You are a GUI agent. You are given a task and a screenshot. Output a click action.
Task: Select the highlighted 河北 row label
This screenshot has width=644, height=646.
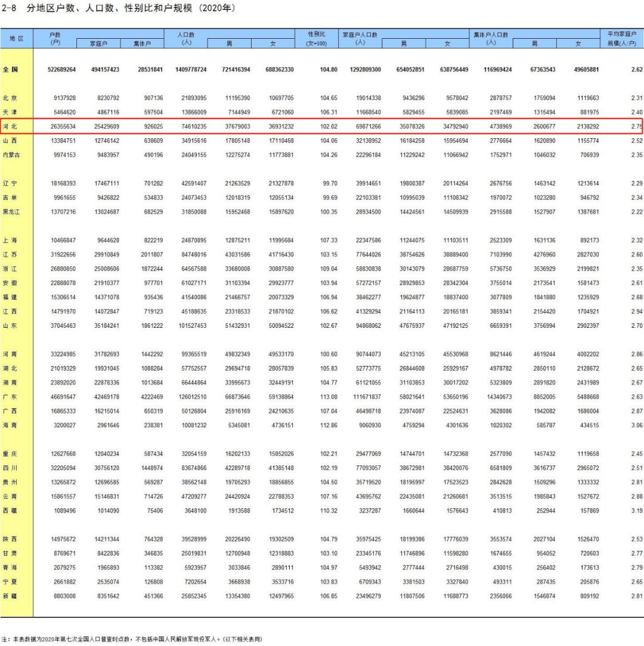10,126
